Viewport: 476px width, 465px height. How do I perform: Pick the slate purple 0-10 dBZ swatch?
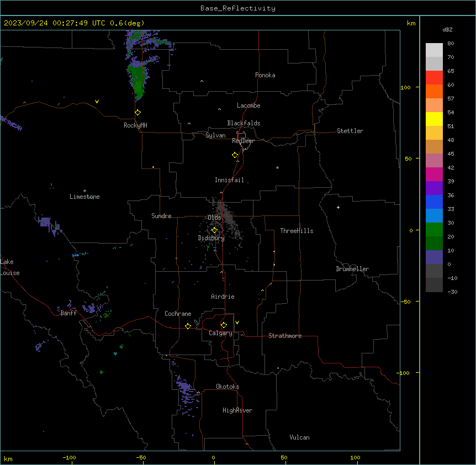434,257
